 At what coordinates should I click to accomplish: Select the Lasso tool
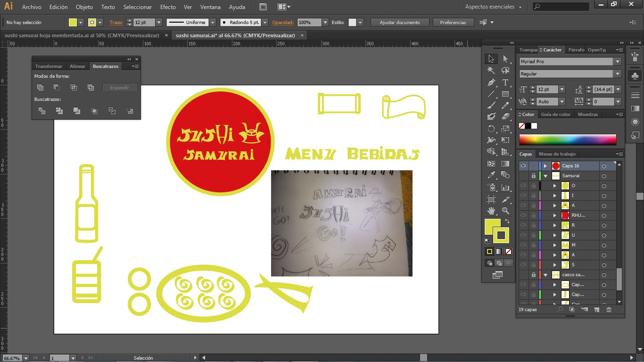coord(505,70)
